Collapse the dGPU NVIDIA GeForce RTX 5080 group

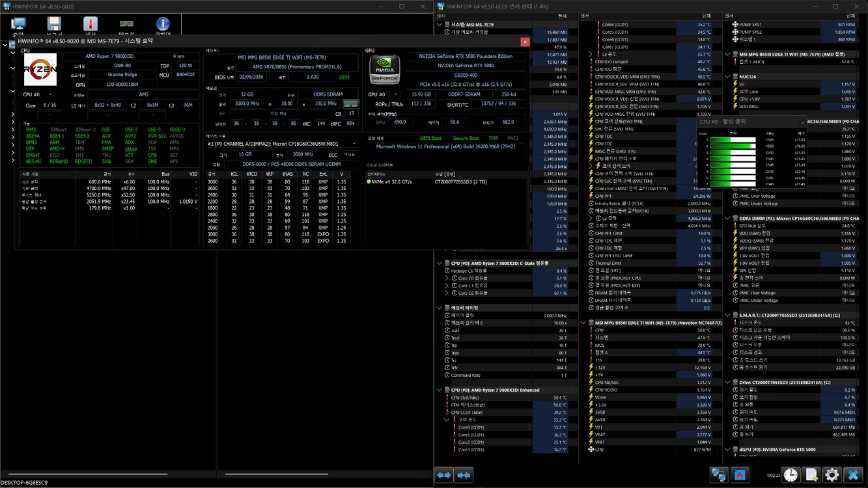coord(727,450)
